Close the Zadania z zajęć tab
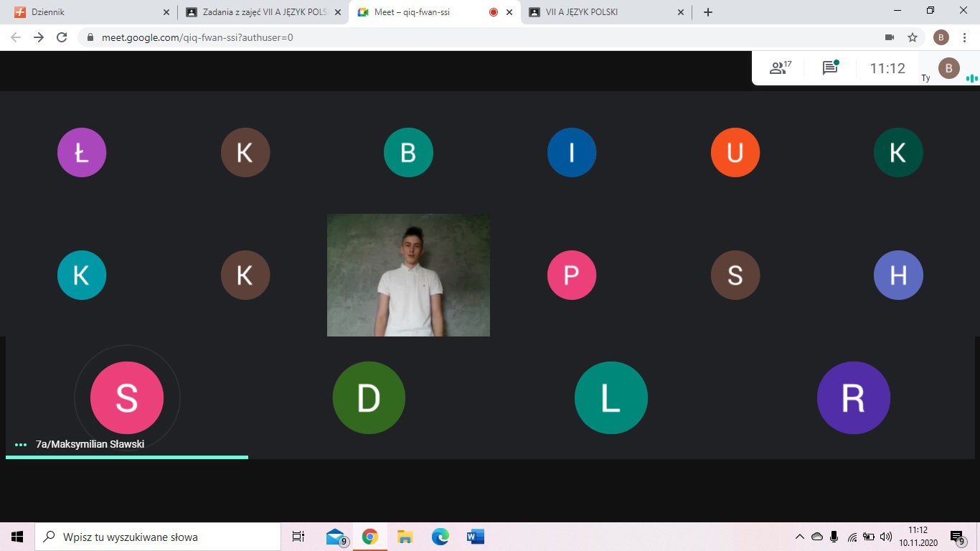 click(338, 12)
